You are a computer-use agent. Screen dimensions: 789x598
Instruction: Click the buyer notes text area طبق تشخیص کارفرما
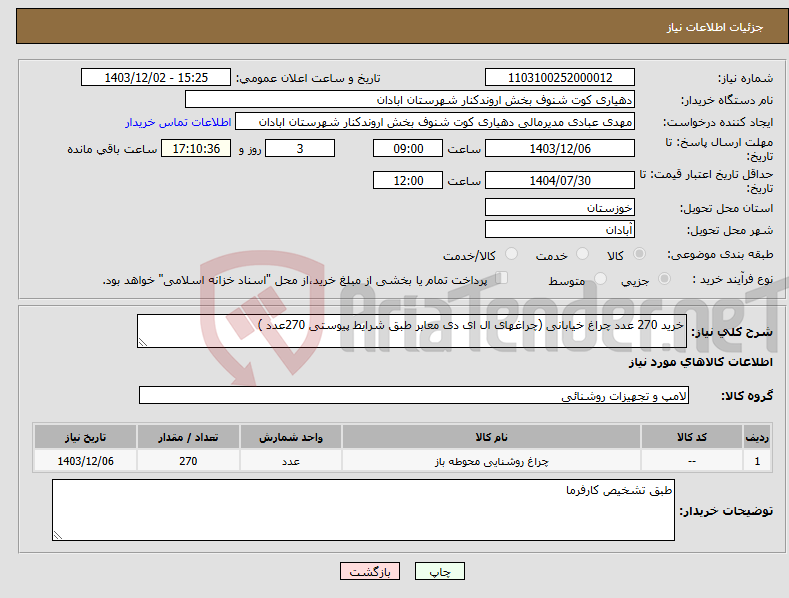click(363, 510)
